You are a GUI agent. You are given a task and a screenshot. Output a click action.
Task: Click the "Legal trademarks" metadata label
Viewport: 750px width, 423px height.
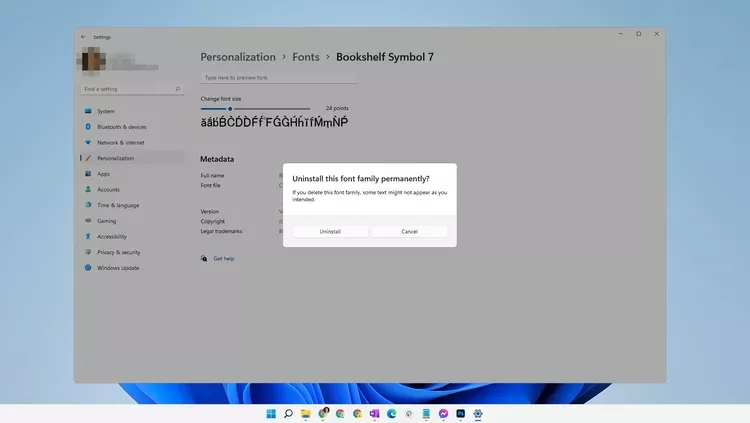[x=221, y=231]
